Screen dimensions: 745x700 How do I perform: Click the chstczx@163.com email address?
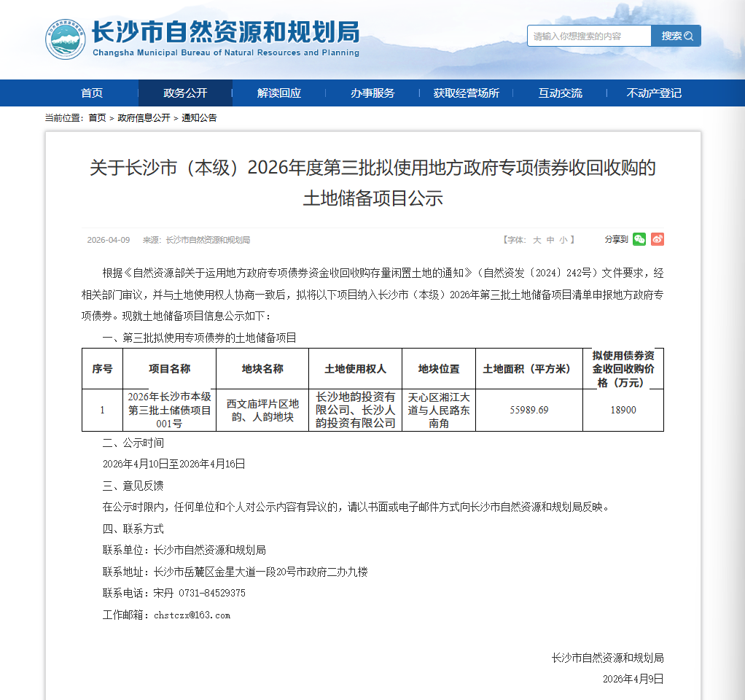point(192,615)
